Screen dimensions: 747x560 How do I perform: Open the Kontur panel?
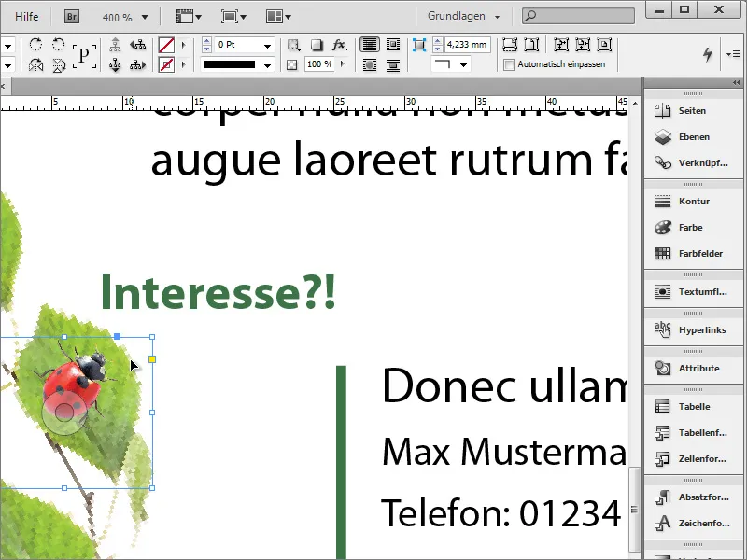point(693,201)
